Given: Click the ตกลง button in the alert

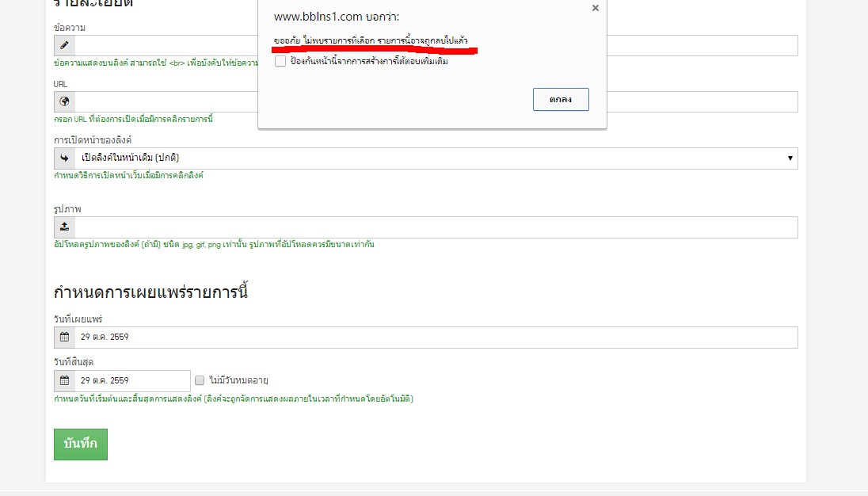Looking at the screenshot, I should (561, 100).
